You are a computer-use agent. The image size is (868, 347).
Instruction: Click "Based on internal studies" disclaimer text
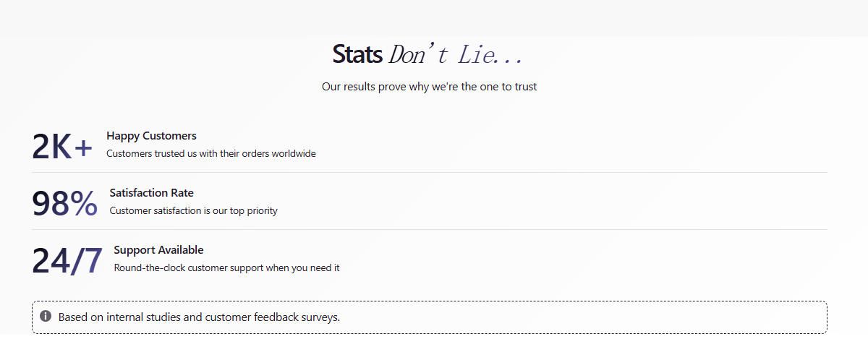tap(199, 317)
